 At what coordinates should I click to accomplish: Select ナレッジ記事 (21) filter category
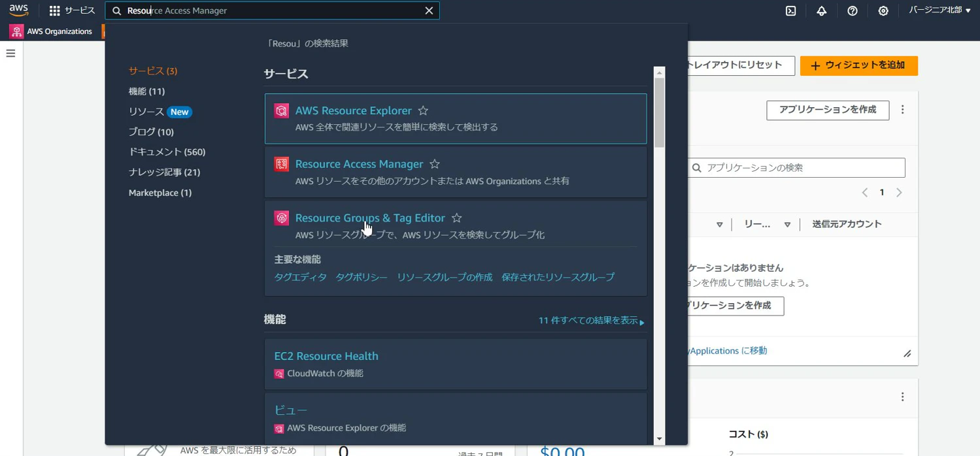point(164,172)
